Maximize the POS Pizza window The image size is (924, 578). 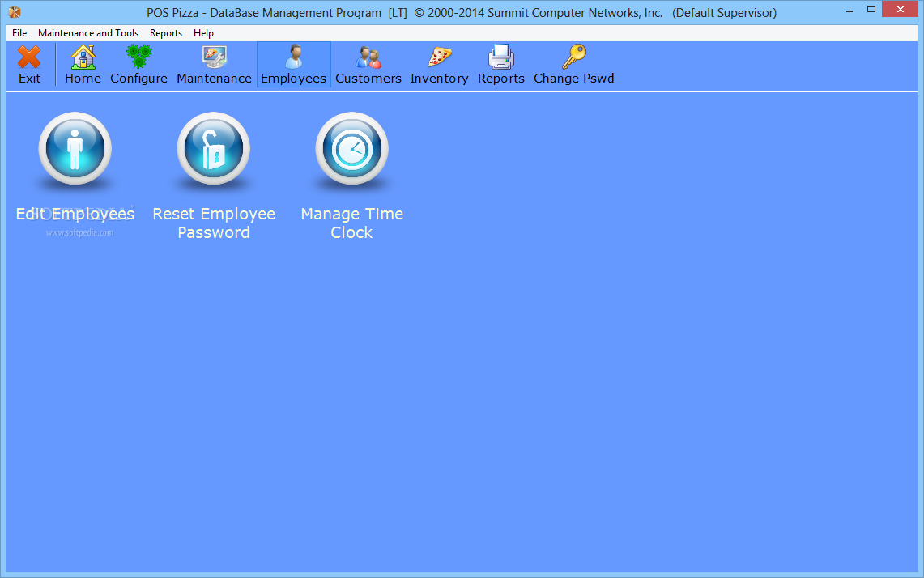click(x=871, y=10)
